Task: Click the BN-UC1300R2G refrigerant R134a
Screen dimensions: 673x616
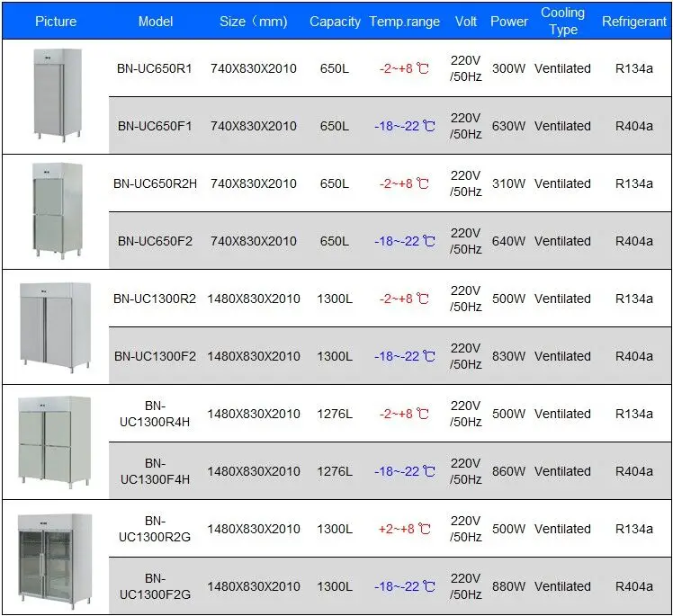Action: point(634,529)
